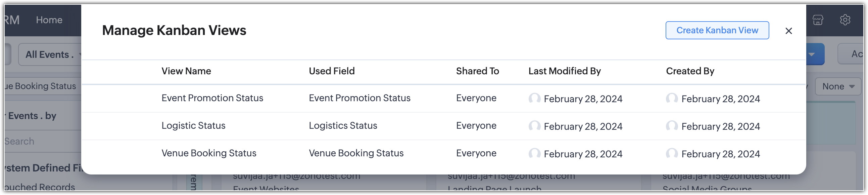Viewport: 868px width, 195px height.
Task: Click the Search filter field
Action: pos(43,141)
